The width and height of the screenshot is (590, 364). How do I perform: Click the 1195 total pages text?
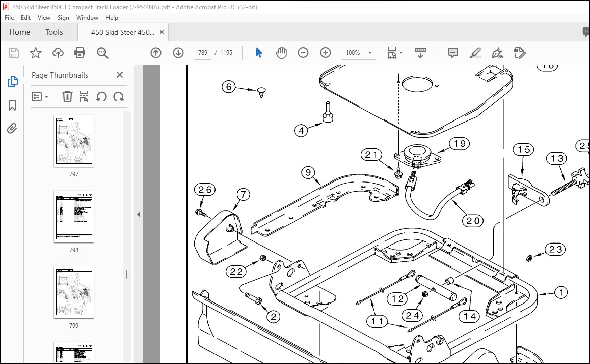coord(226,53)
